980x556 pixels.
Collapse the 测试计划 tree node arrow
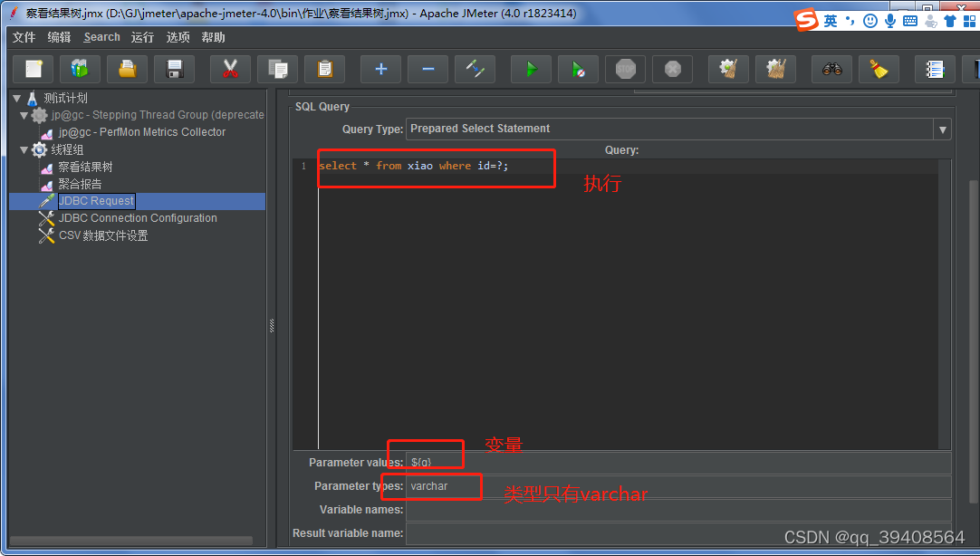[x=16, y=98]
